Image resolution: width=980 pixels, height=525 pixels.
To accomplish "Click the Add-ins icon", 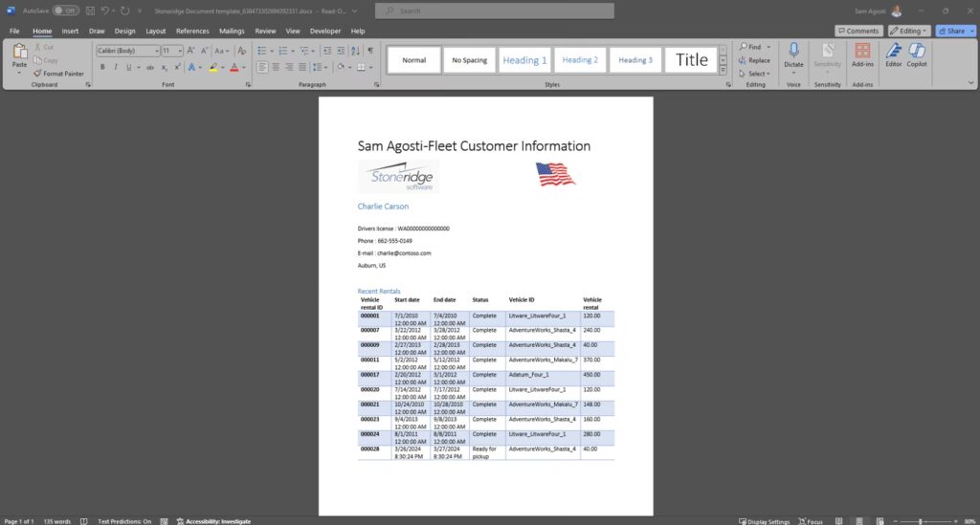I will [862, 54].
